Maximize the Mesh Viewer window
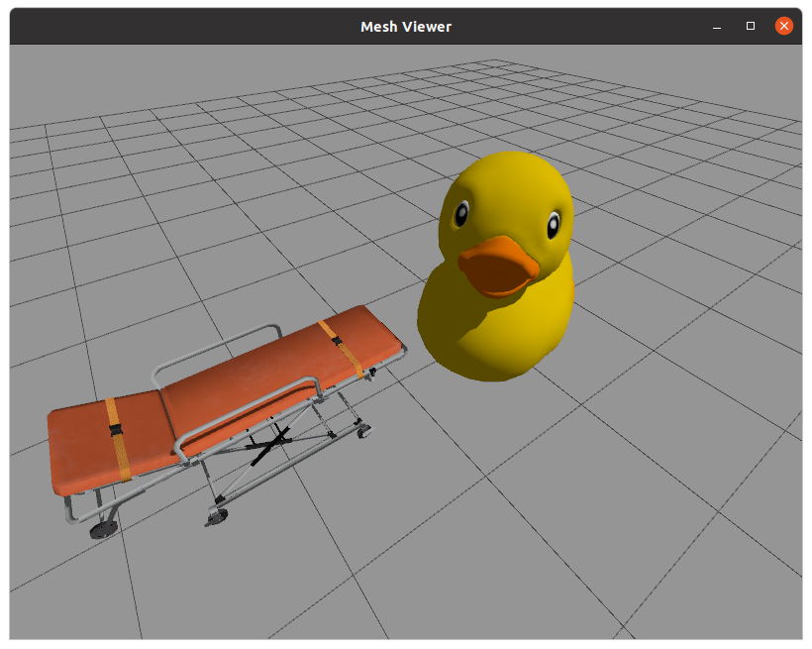 [750, 26]
